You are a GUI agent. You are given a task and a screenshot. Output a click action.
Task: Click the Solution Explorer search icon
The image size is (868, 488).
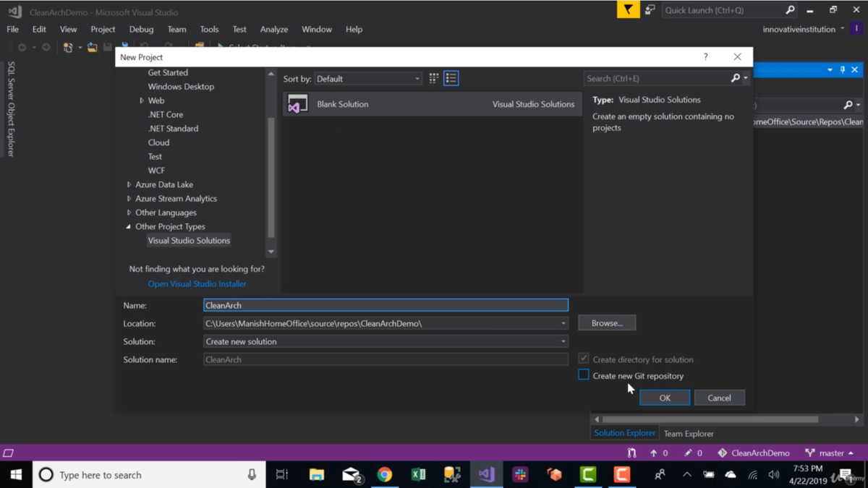pyautogui.click(x=848, y=105)
